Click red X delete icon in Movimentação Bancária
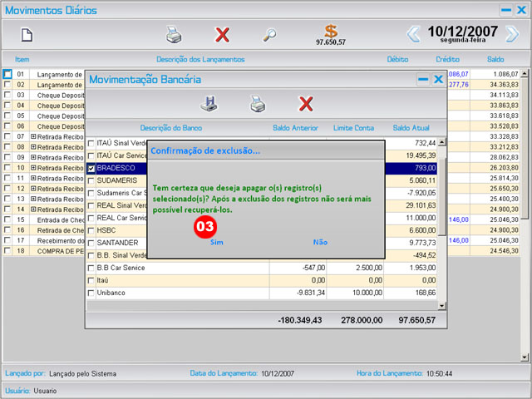532x399 pixels. point(306,104)
